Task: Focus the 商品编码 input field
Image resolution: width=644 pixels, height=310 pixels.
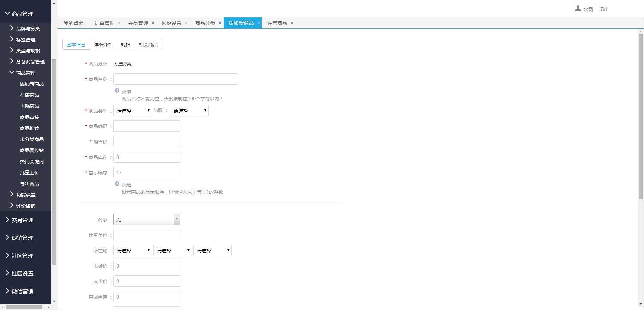Action: 147,126
